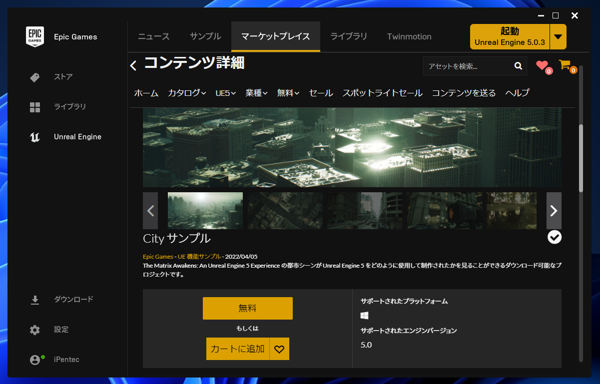The width and height of the screenshot is (600, 384).
Task: Select the マーケットプレイス tab
Action: 276,37
